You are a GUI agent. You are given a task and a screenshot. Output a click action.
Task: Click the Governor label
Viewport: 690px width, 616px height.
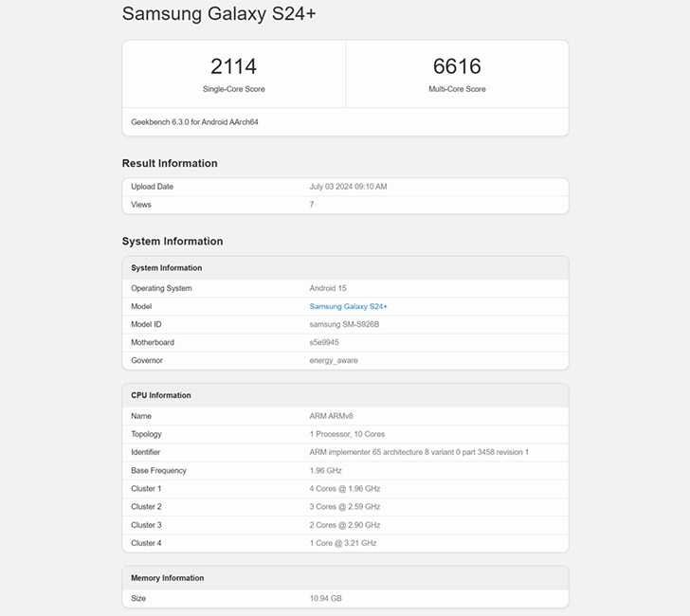(147, 360)
